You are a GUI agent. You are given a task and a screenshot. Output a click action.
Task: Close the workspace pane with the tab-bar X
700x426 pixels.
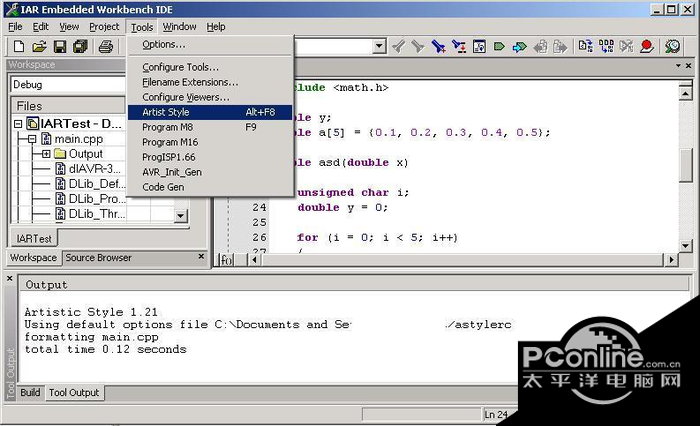[201, 256]
